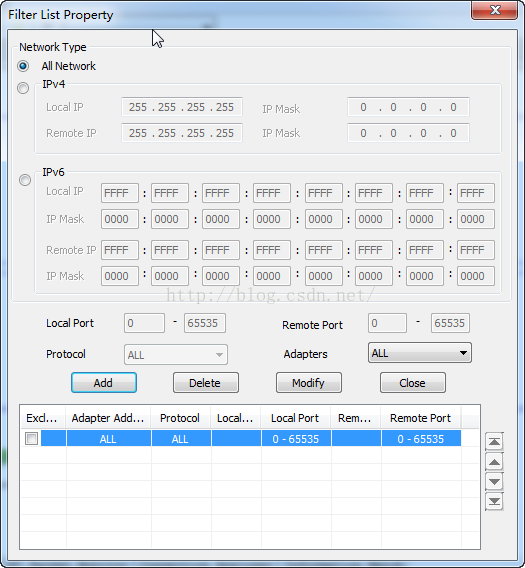This screenshot has height=568, width=525.
Task: Sort by the Protocol column header
Action: click(180, 418)
